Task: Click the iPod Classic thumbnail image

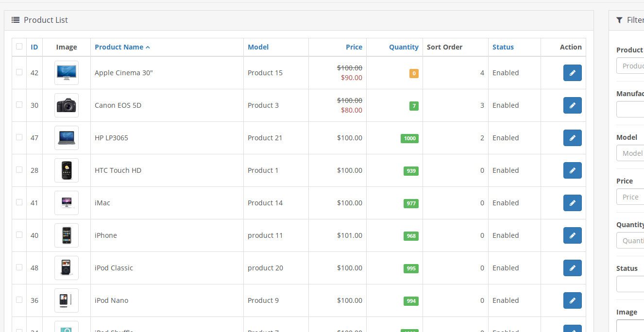Action: pos(67,268)
